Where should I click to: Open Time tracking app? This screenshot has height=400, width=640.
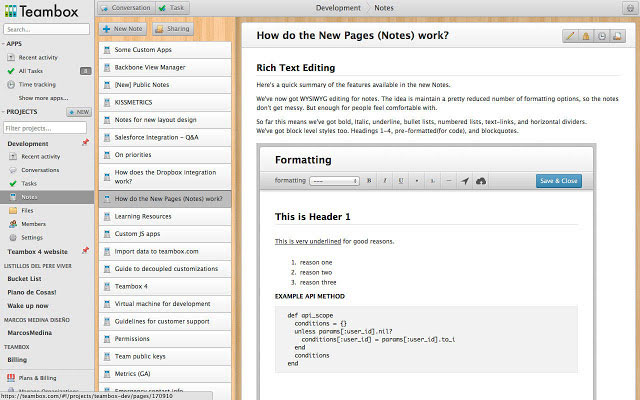[37, 84]
